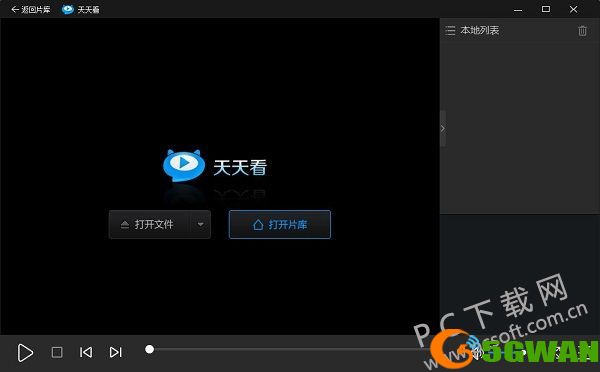Click the 本地列表 list icon
Image resolution: width=600 pixels, height=372 pixels.
click(450, 31)
